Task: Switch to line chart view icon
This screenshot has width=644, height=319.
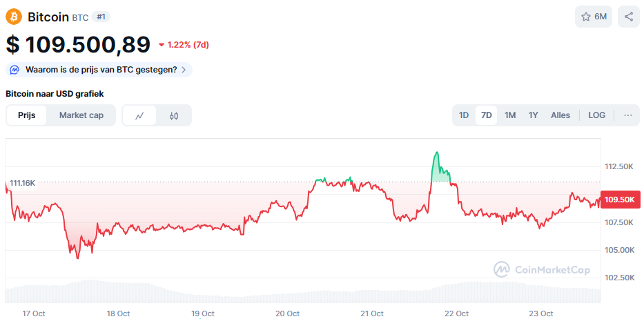Action: pos(139,115)
